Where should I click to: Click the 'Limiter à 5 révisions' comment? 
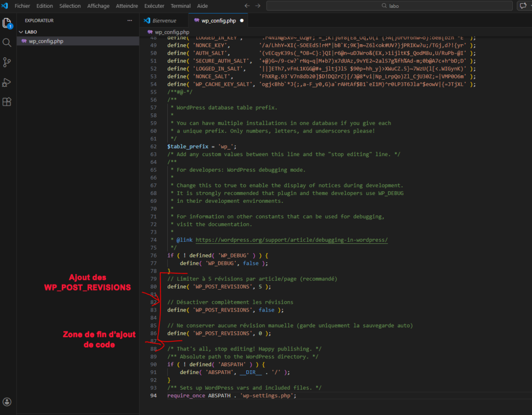pyautogui.click(x=252, y=279)
